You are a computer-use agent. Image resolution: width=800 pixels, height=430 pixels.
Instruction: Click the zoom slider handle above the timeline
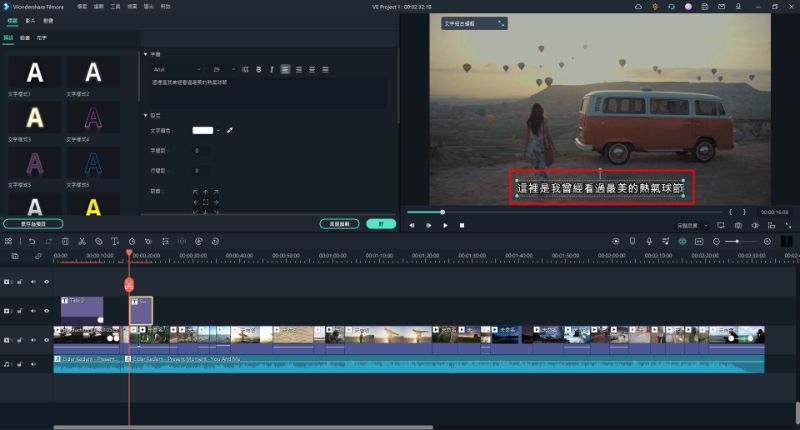click(x=737, y=241)
